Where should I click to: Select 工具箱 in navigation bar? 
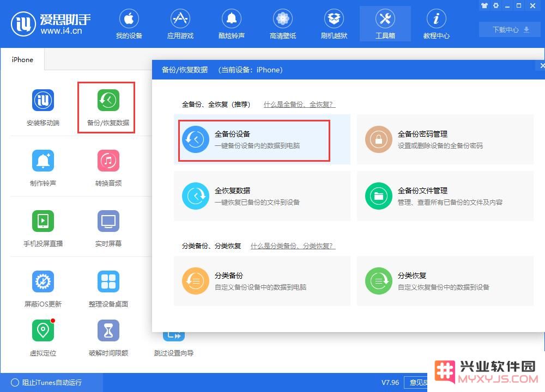[x=385, y=24]
